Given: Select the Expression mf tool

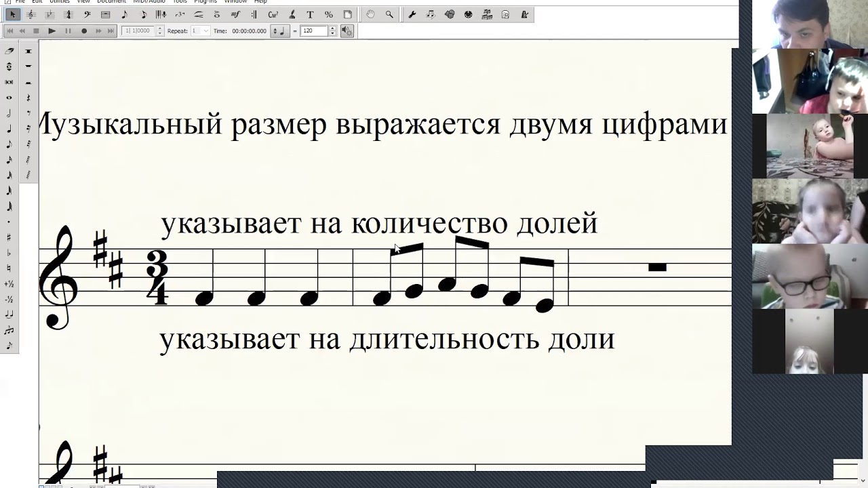Looking at the screenshot, I should (235, 14).
